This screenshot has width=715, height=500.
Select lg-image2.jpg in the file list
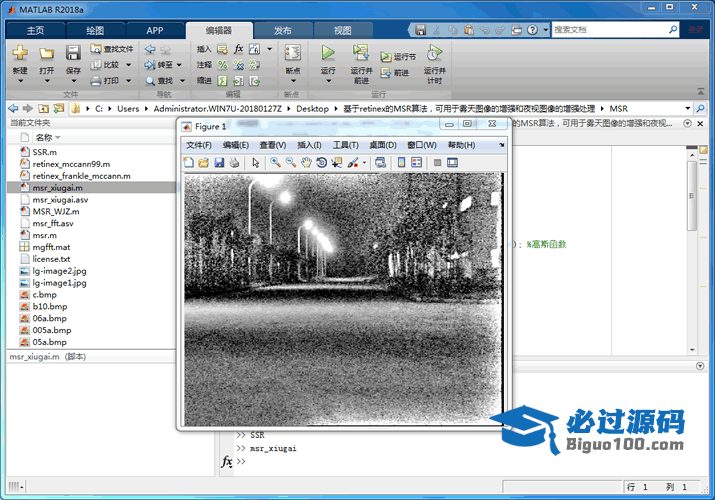point(59,271)
